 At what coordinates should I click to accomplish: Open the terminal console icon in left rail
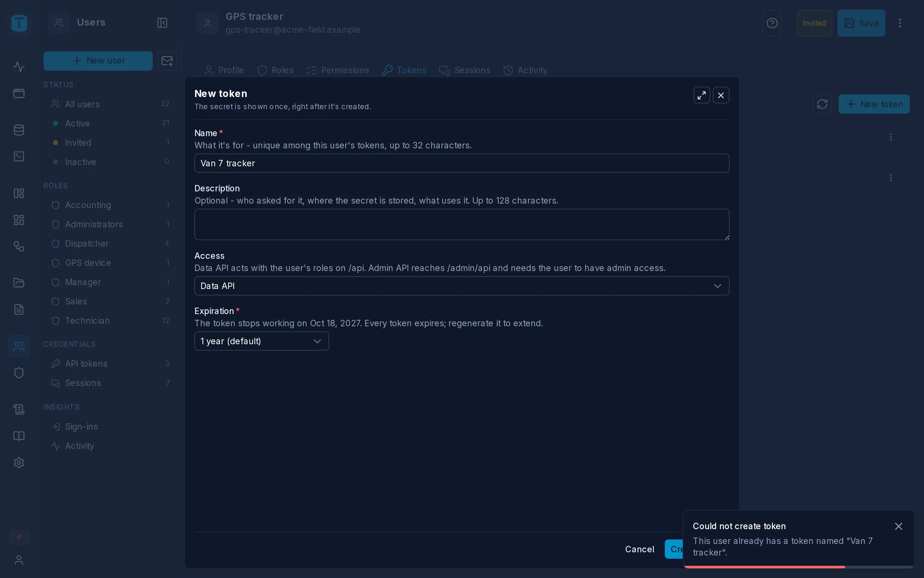click(x=19, y=157)
